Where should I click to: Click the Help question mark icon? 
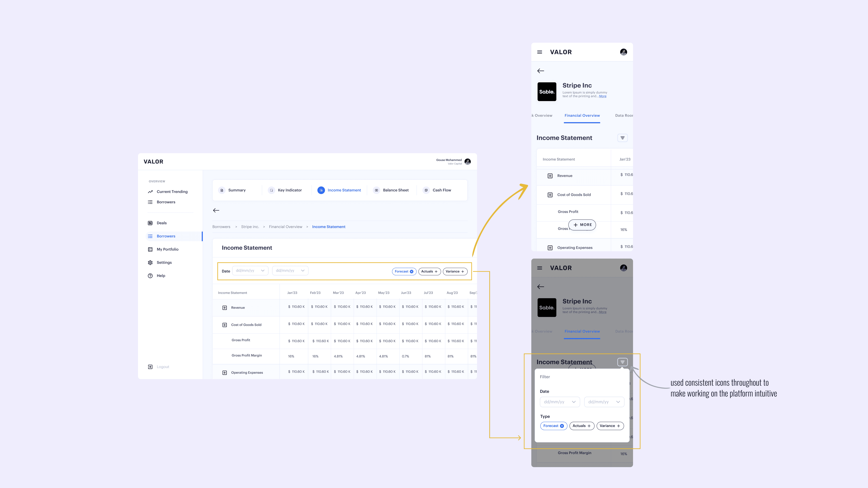point(150,276)
